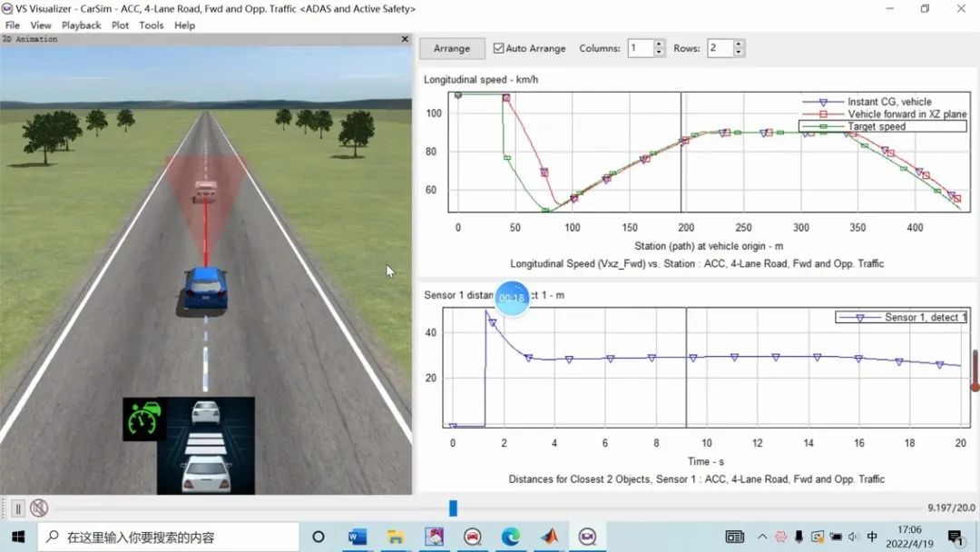980x552 pixels.
Task: Click the Windows search box
Action: (x=172, y=537)
